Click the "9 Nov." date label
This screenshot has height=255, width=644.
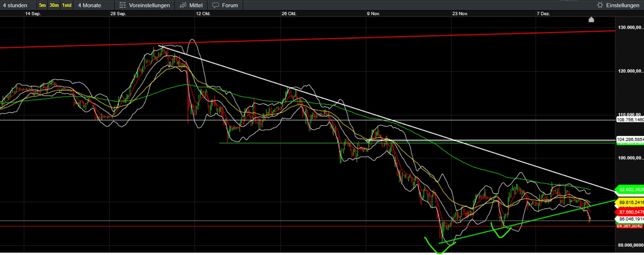click(x=373, y=14)
